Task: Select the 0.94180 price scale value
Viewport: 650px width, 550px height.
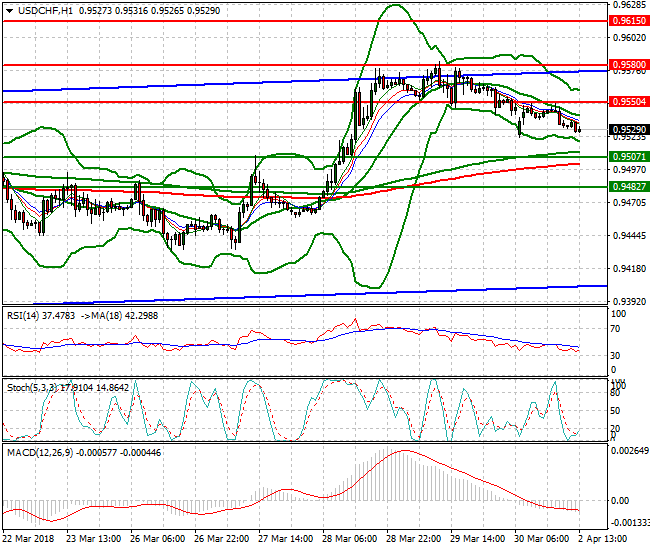Action: (629, 269)
